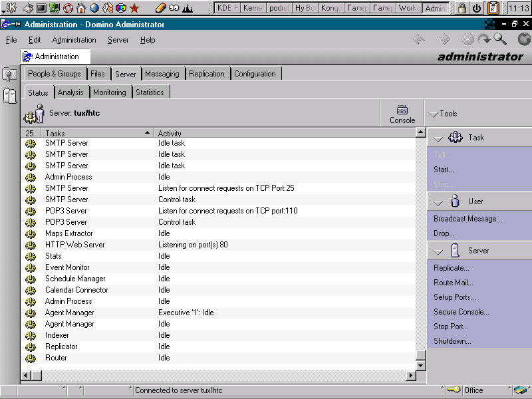
Task: Go forward with the right arrow icon
Action: coord(444,39)
